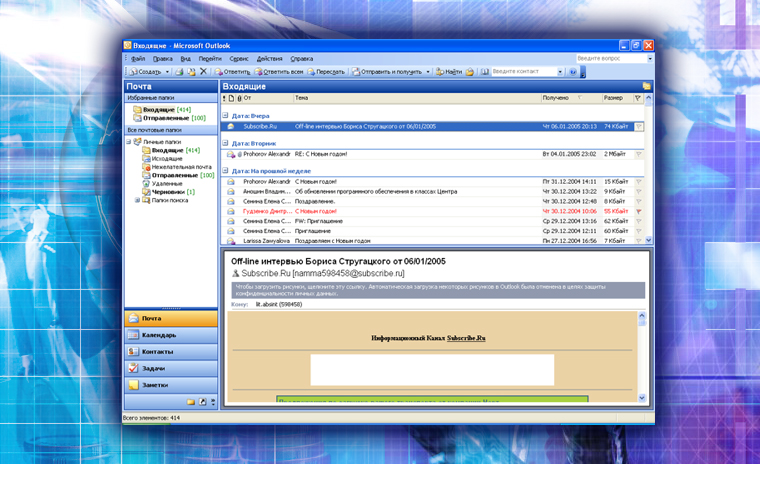760x480 pixels.
Task: Click the Ответить reply button
Action: pyautogui.click(x=233, y=72)
